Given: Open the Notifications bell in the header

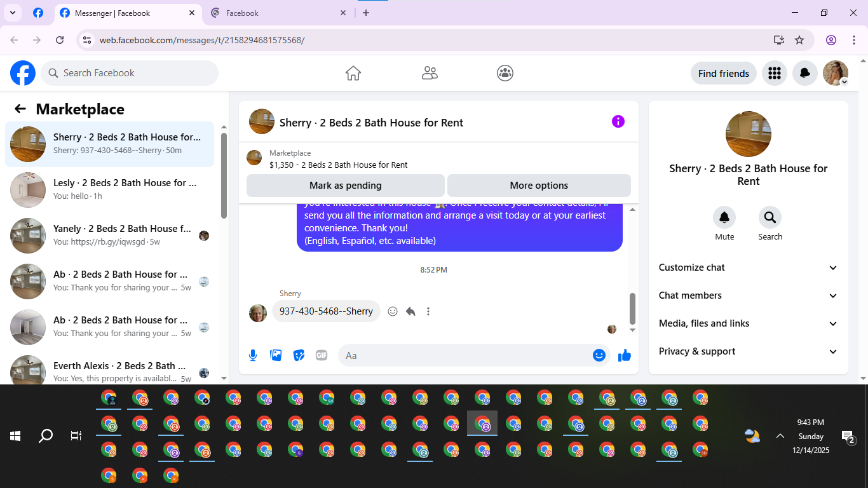Looking at the screenshot, I should coord(805,73).
